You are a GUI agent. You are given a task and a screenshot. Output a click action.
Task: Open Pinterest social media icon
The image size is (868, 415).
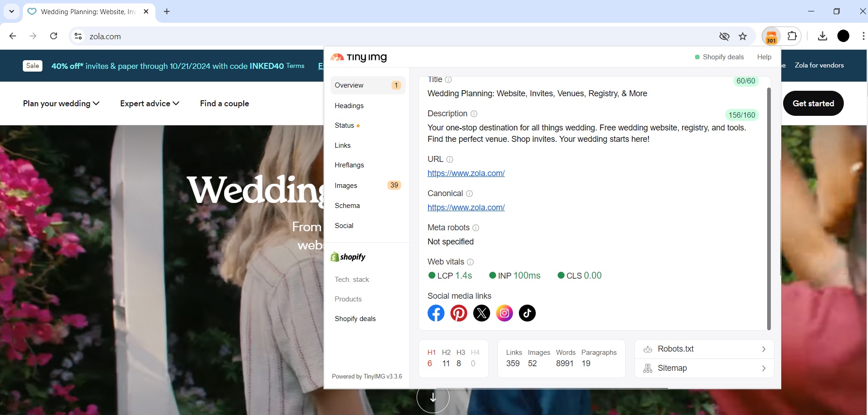click(x=459, y=313)
